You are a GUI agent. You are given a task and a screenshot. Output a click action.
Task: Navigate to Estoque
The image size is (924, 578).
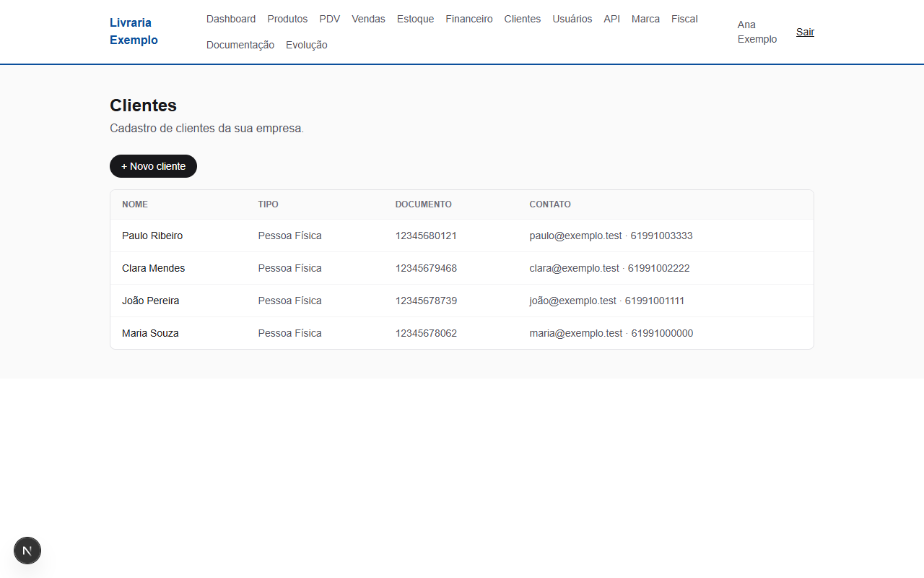pos(415,19)
